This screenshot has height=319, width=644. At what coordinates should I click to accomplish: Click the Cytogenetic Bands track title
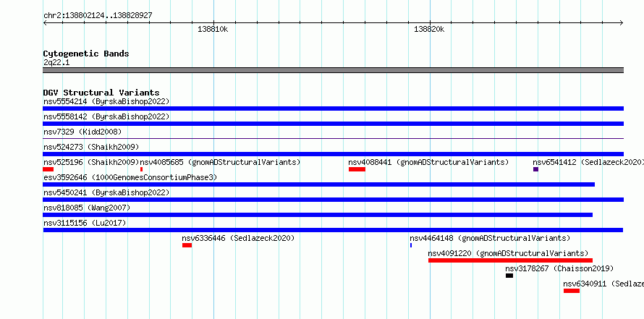(86, 54)
